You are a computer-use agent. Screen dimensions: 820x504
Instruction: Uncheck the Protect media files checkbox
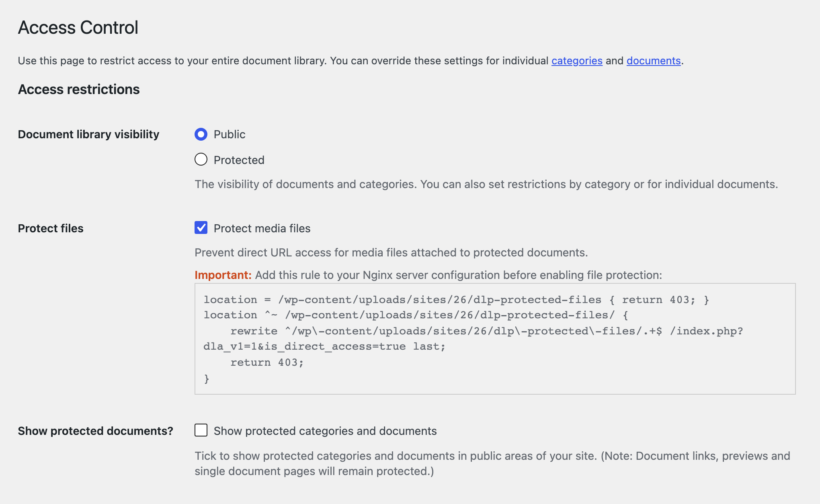pos(201,228)
